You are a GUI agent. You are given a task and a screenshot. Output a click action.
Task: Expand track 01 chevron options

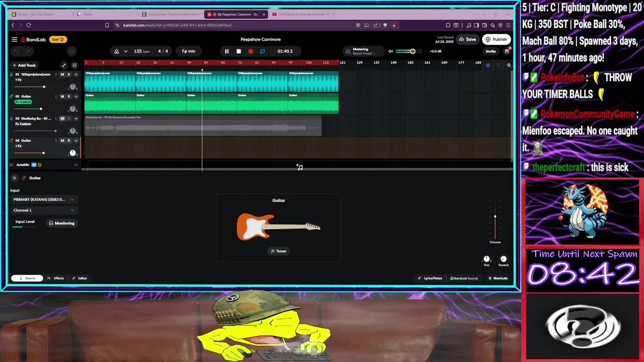pyautogui.click(x=76, y=74)
